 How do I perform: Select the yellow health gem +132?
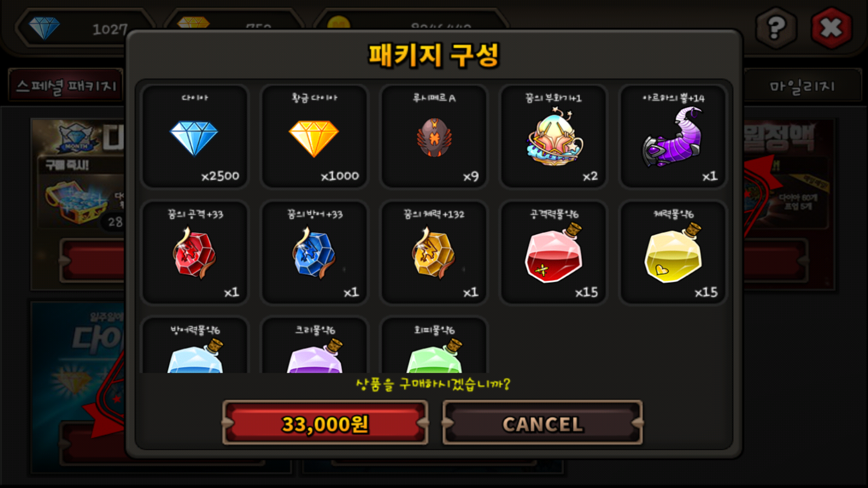coord(434,252)
